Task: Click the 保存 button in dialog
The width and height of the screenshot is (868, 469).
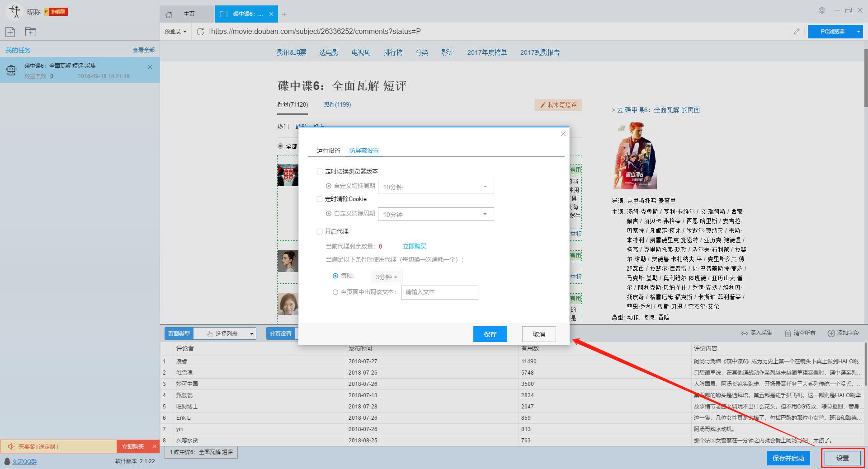Action: [490, 334]
